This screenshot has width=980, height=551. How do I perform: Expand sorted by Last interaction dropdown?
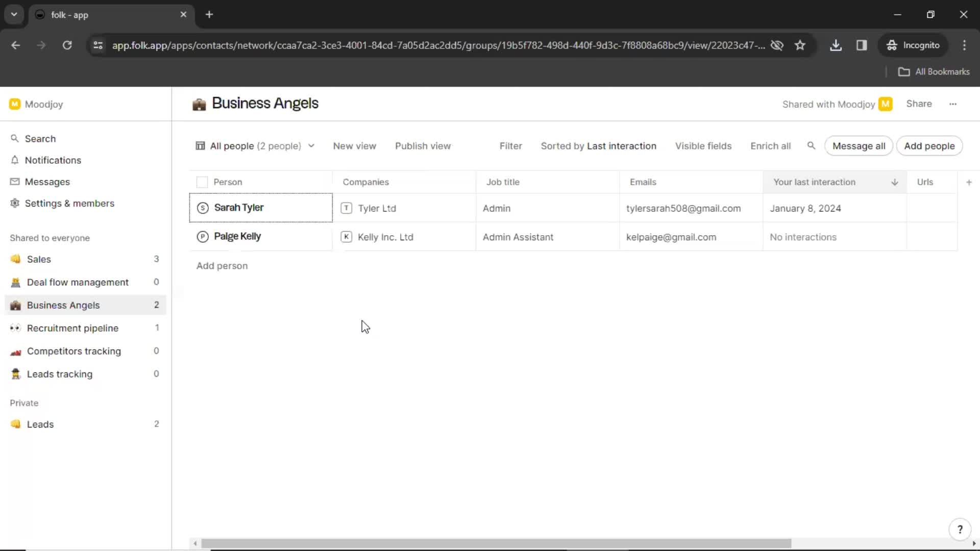pos(598,146)
